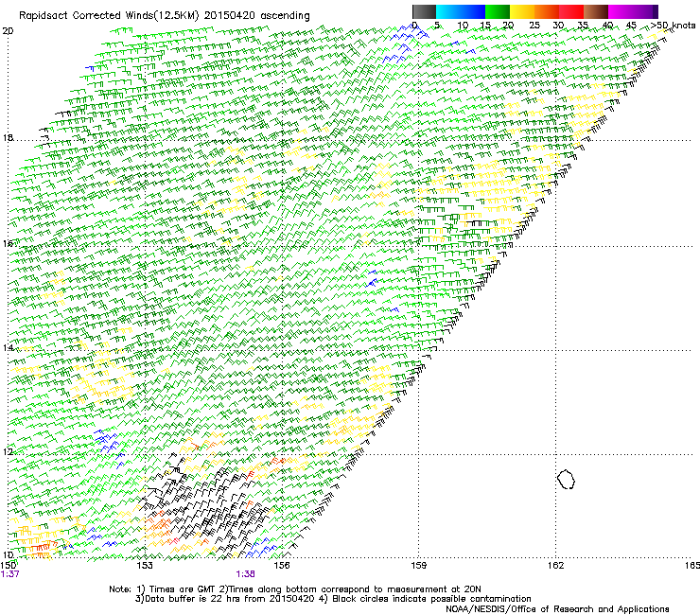Click the legend tick label '45'

point(631,26)
